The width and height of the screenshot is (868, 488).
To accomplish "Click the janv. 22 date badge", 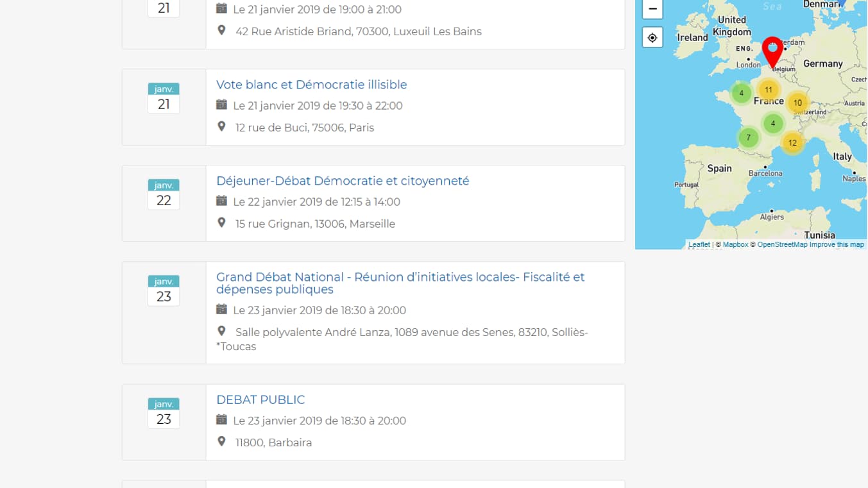I will point(164,194).
